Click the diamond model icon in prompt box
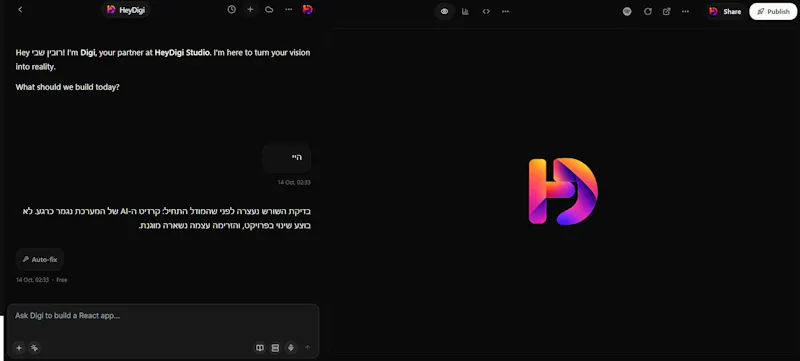Viewport: 800px width, 361px height. tap(291, 348)
